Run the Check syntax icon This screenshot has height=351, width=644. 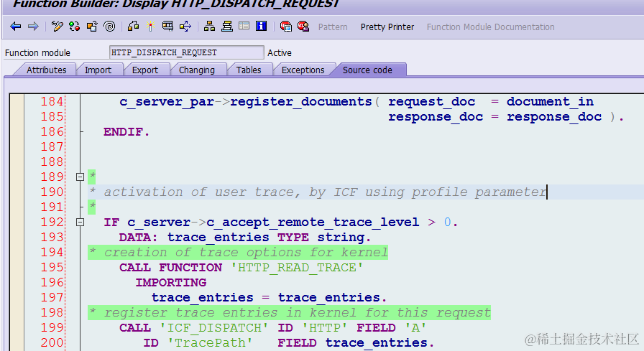coord(133,27)
